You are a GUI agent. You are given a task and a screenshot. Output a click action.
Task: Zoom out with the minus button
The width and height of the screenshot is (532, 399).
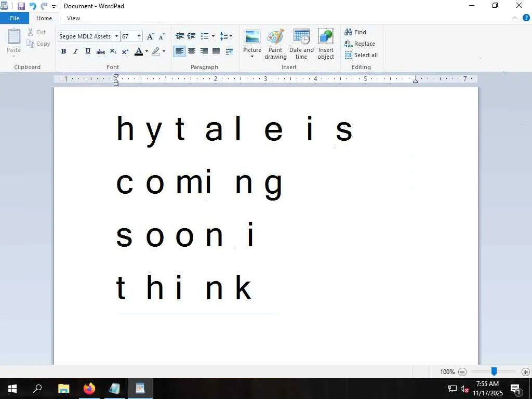[x=462, y=372]
